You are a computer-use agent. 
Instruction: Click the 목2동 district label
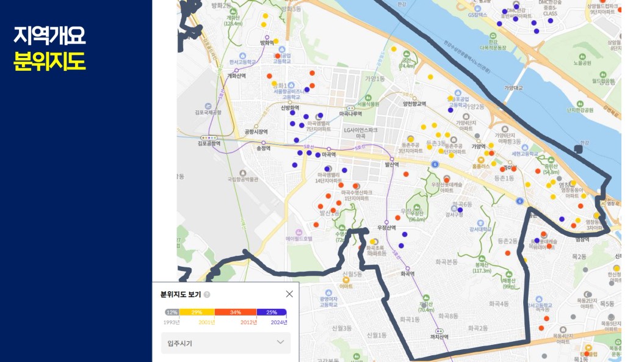tap(579, 257)
